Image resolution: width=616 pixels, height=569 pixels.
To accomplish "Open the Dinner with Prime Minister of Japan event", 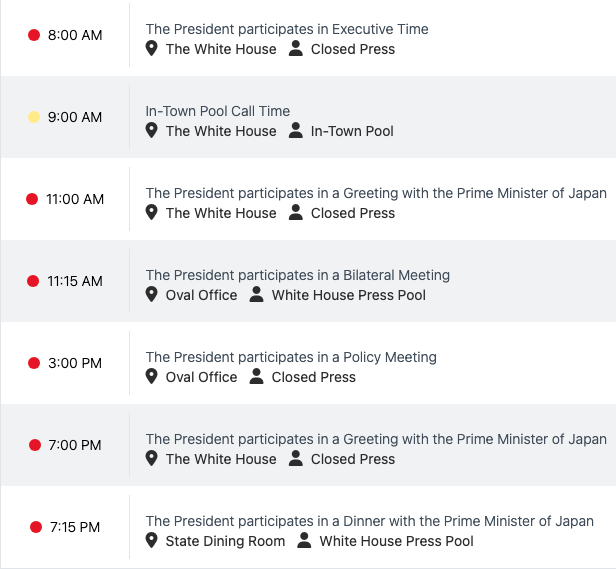I will (370, 521).
